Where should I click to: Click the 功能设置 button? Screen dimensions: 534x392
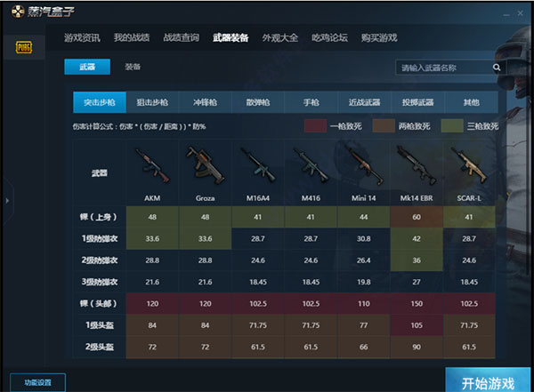pos(37,382)
